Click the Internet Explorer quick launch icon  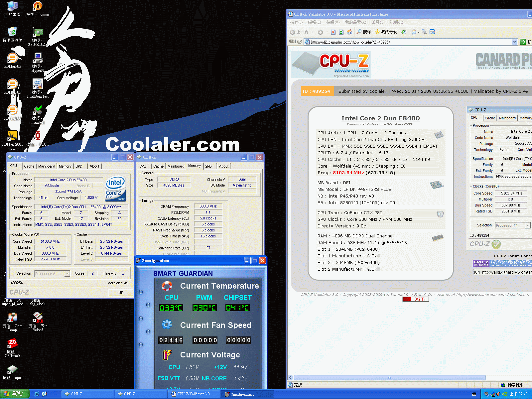37,394
